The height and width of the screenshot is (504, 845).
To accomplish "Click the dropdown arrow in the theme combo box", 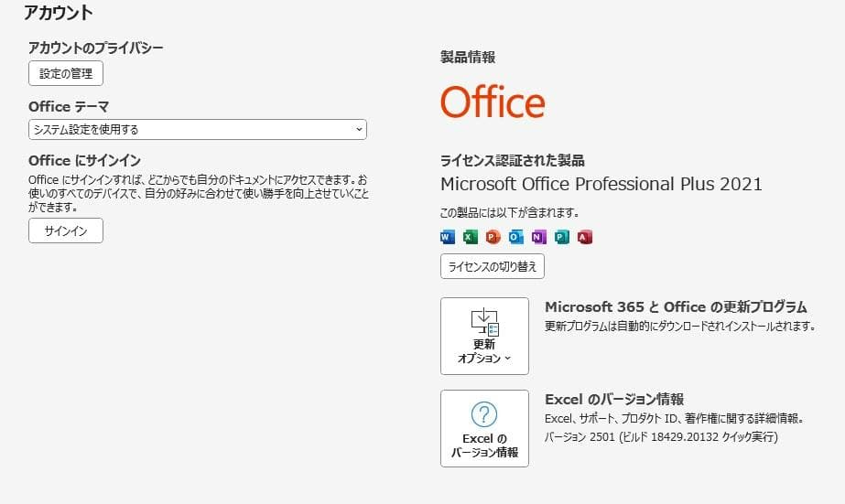I will tap(358, 130).
